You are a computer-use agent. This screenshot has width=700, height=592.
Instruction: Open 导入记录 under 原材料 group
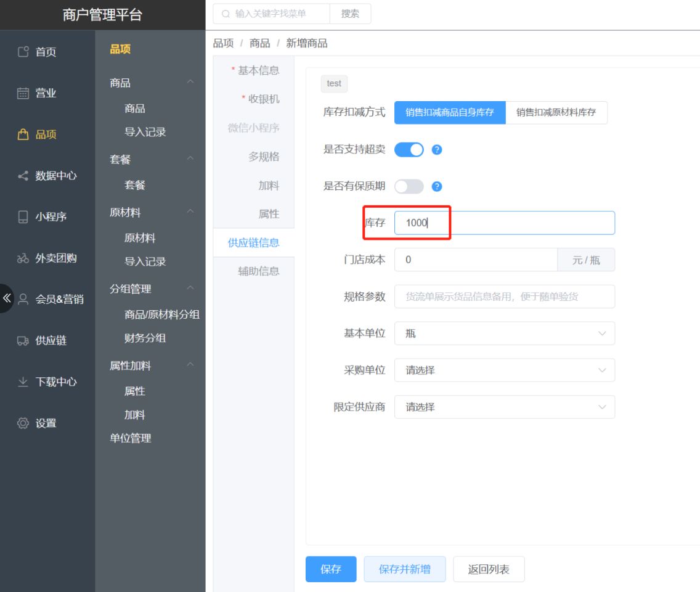pos(145,262)
